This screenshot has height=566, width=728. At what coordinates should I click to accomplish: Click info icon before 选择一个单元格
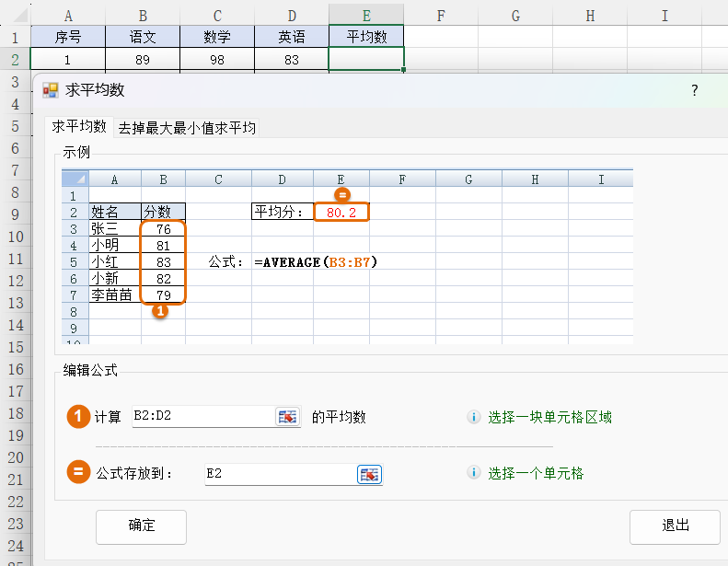click(x=474, y=473)
